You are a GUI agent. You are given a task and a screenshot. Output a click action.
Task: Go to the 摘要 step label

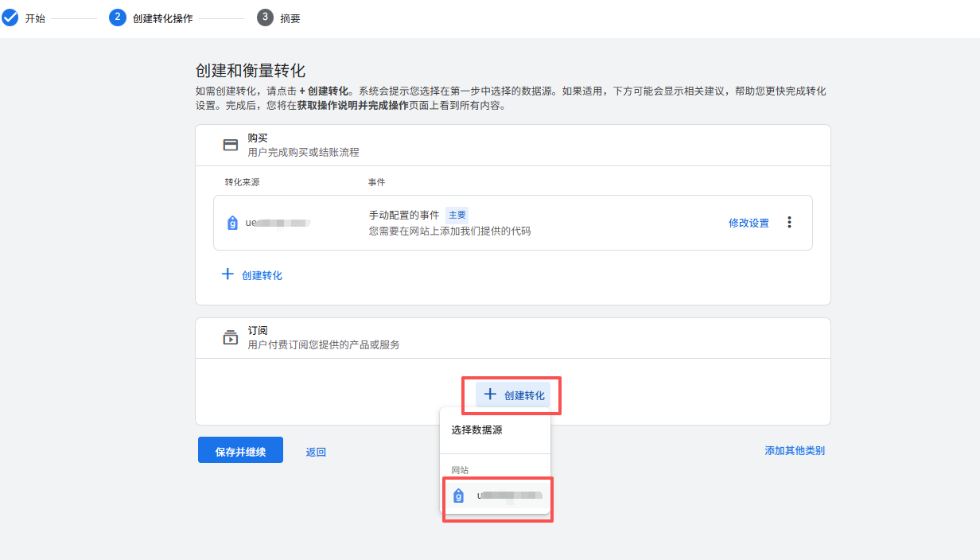290,18
